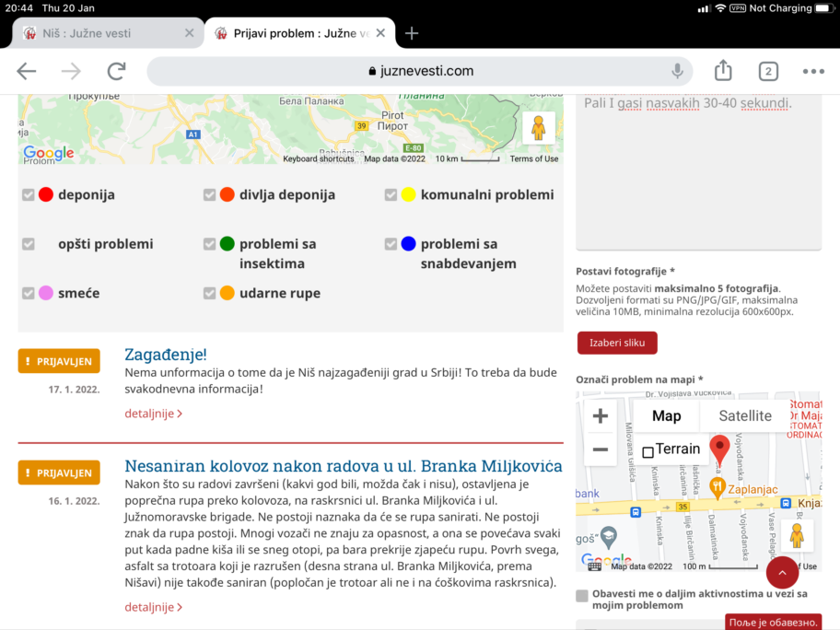Image resolution: width=840 pixels, height=630 pixels.
Task: Toggle the udarne rupe filter checkbox
Action: pos(210,293)
